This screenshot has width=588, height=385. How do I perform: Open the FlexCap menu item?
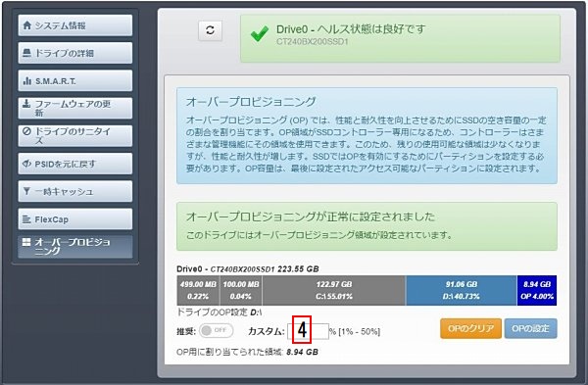pyautogui.click(x=75, y=218)
